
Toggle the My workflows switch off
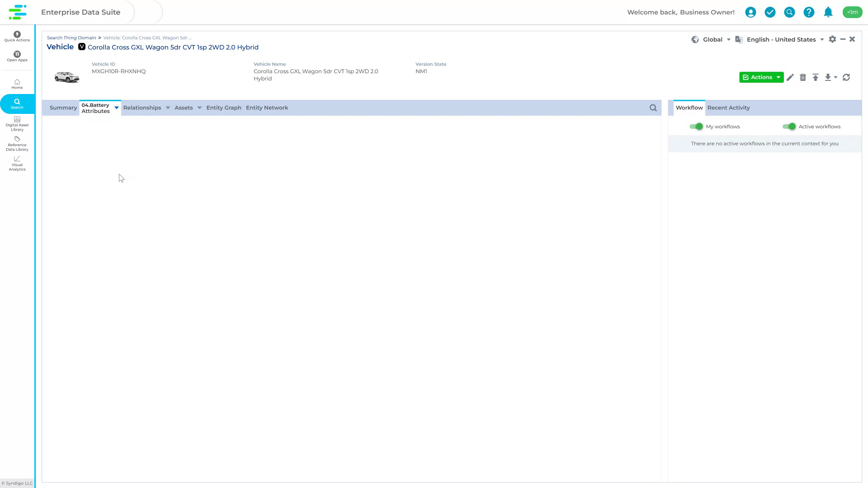pos(697,127)
